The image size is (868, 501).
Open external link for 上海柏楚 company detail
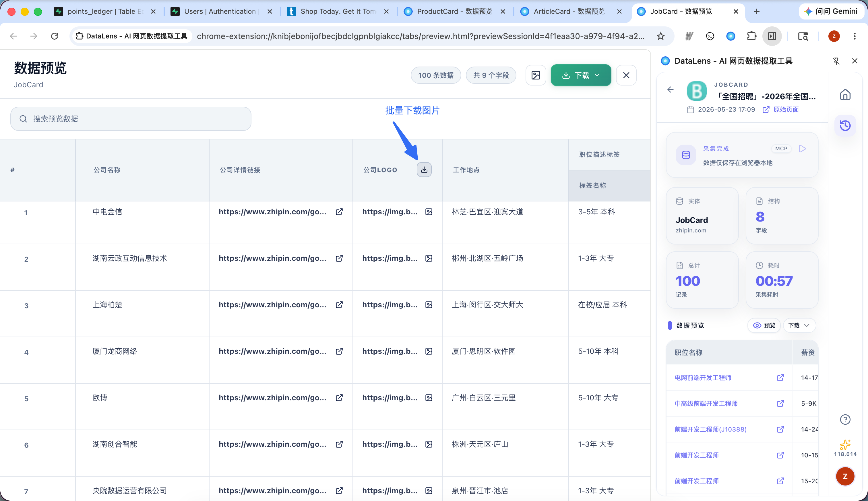339,305
